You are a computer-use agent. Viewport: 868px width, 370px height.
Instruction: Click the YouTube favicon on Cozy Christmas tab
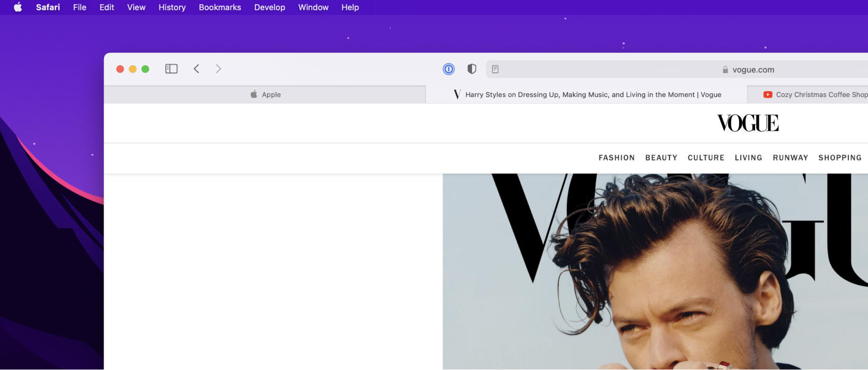click(768, 95)
